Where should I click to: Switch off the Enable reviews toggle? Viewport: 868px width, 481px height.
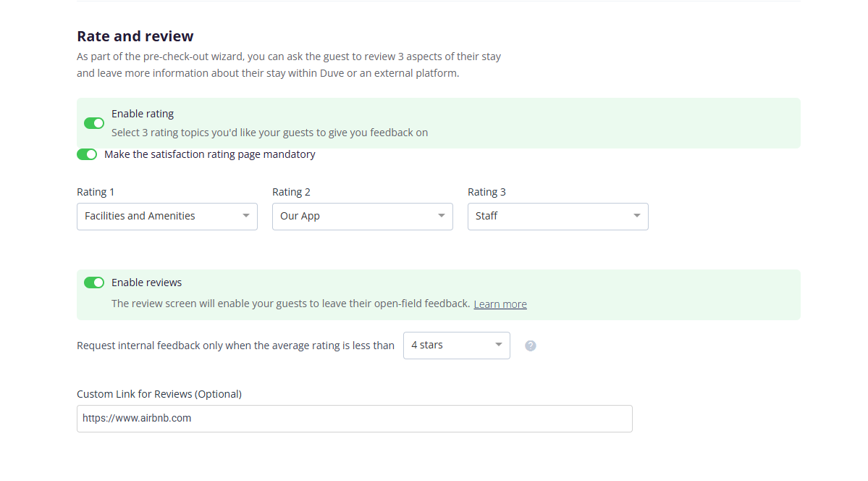94,283
